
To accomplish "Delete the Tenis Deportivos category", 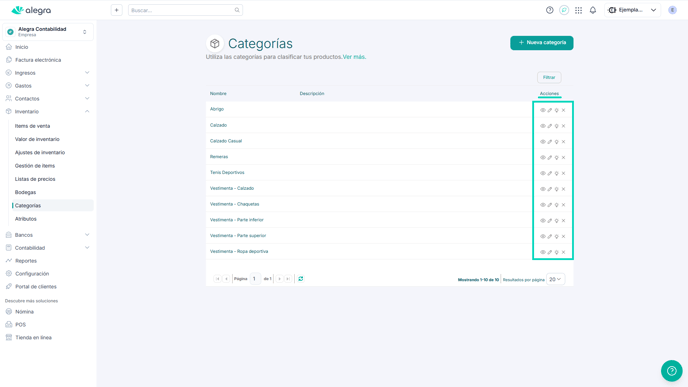I will pos(563,173).
